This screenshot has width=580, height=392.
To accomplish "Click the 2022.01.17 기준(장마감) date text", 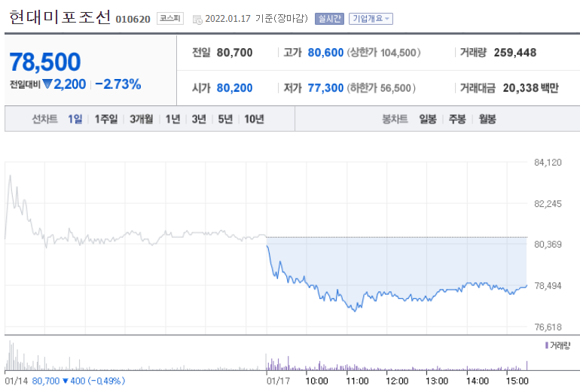I will pyautogui.click(x=256, y=19).
